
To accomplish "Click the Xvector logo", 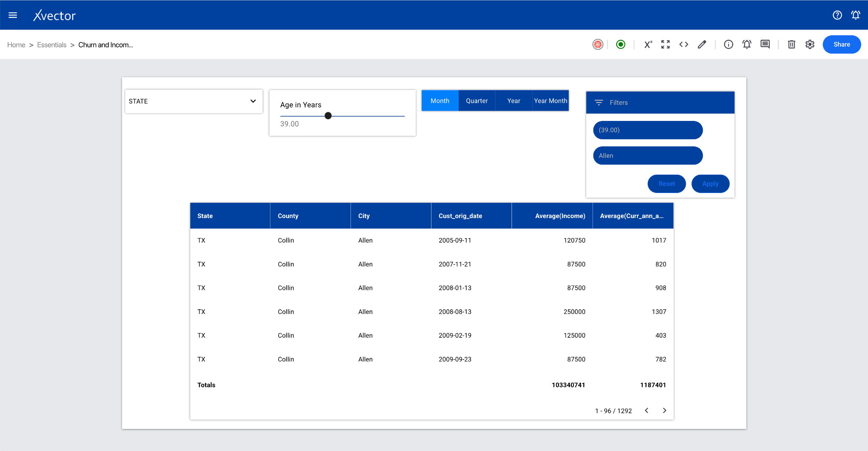I will [x=55, y=15].
